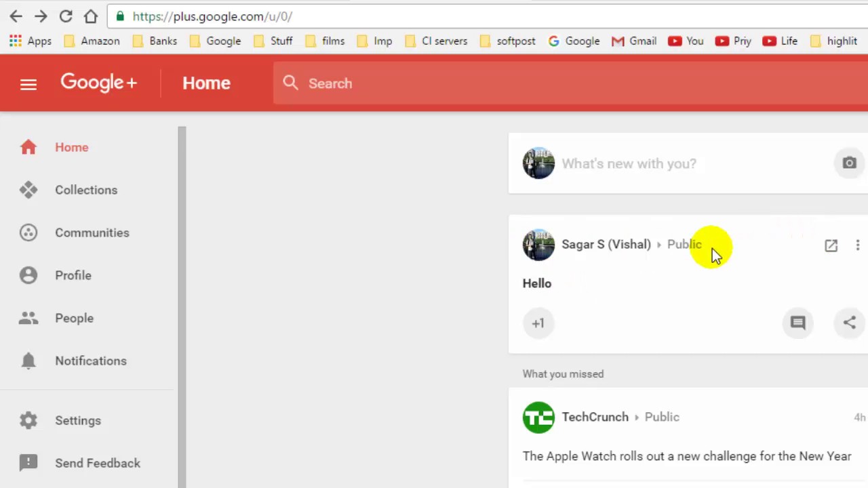Click the Settings gear icon

point(28,420)
